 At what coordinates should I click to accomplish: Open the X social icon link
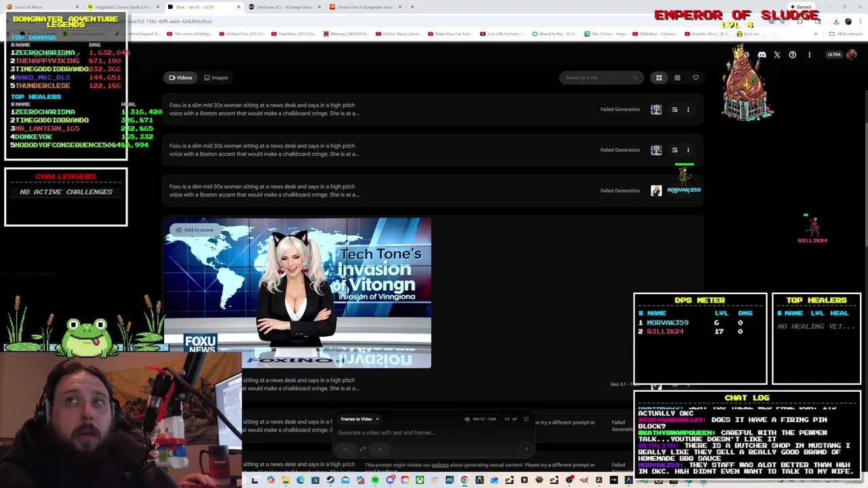pos(777,55)
